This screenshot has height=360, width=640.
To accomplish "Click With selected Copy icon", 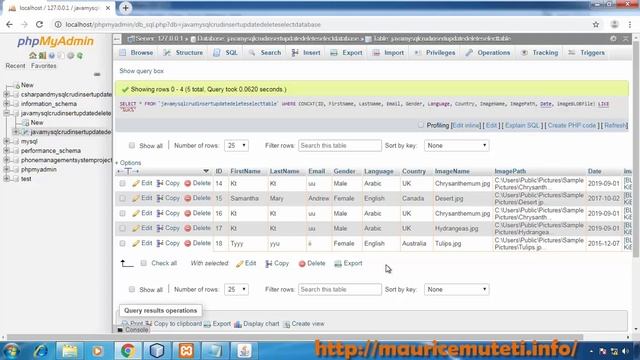I will [269, 264].
